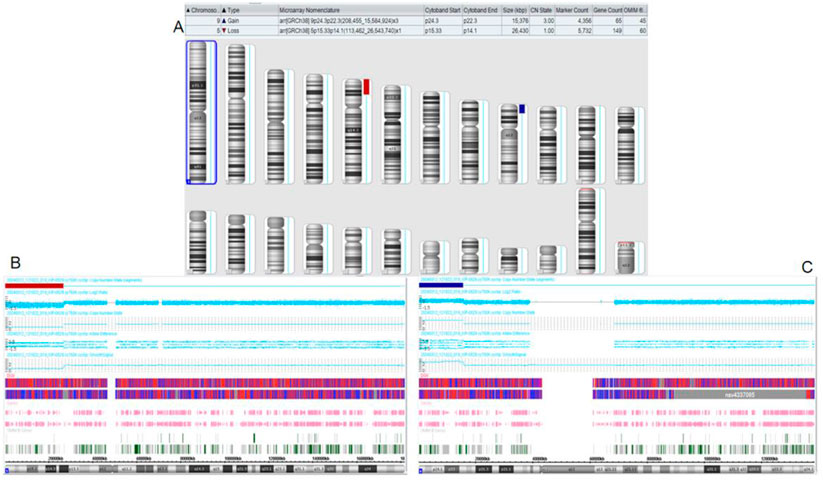Click bottom cytoband ideogram in panel C
The image size is (823, 481).
point(617,469)
